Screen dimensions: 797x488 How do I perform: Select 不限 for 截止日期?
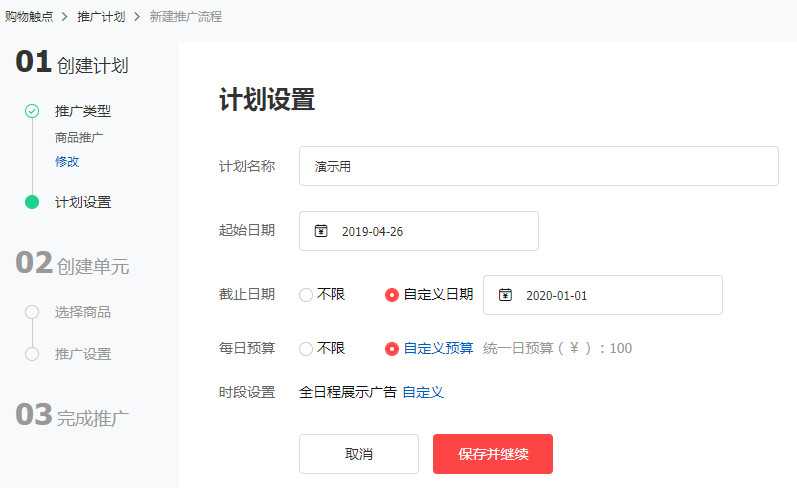(x=306, y=295)
